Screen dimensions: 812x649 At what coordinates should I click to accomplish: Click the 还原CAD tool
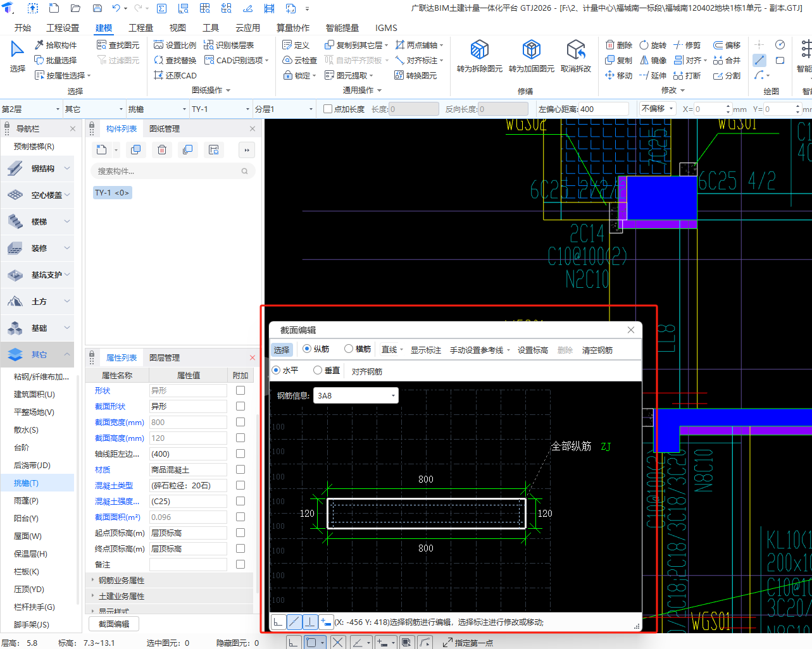click(175, 75)
